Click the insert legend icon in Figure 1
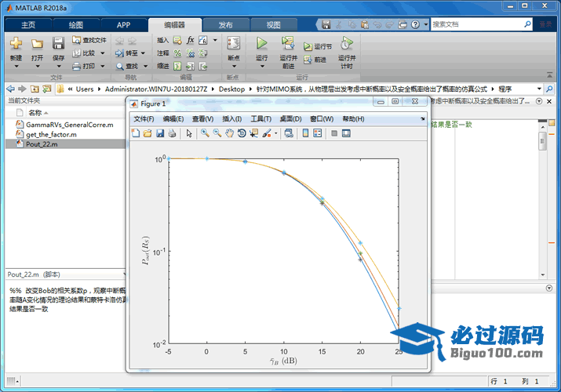The image size is (561, 392). (x=317, y=133)
